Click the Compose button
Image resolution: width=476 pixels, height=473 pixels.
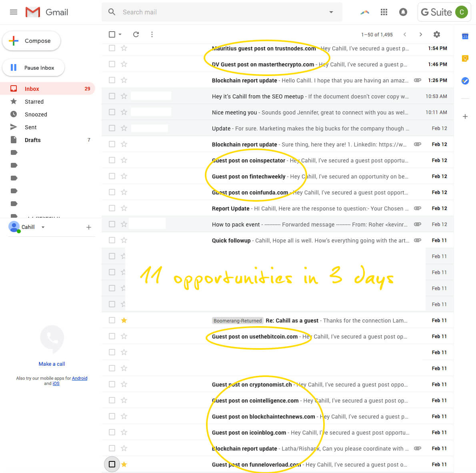[32, 41]
